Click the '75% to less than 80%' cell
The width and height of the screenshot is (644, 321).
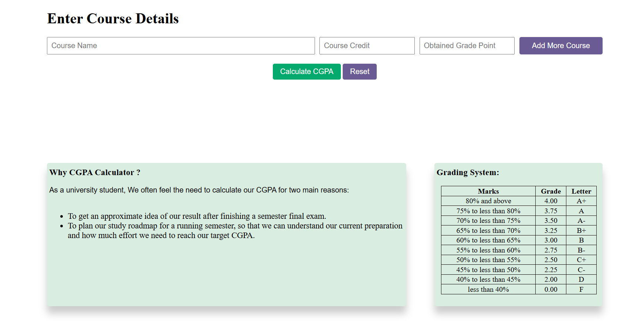[x=488, y=211]
